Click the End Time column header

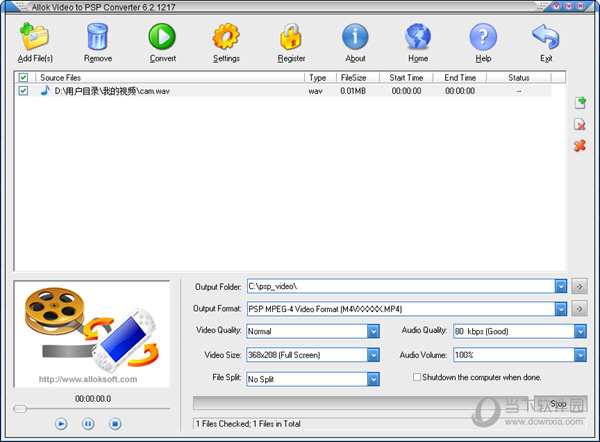coord(460,78)
